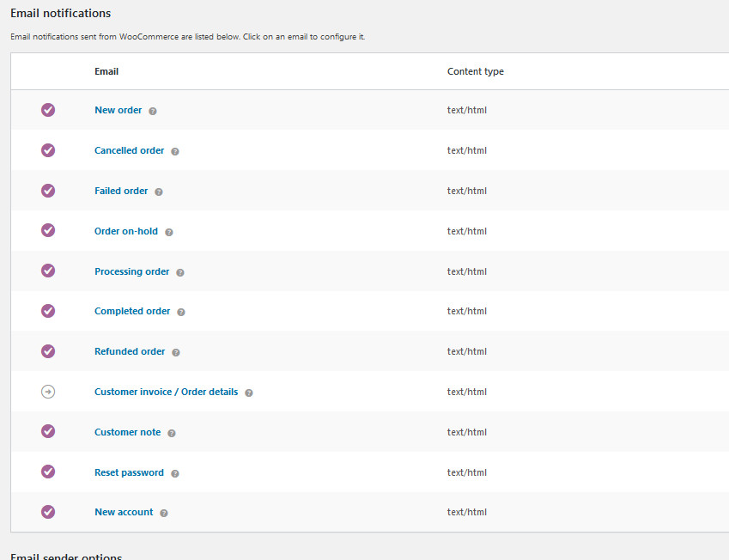Click the enabled status icon for Refunded order

48,351
